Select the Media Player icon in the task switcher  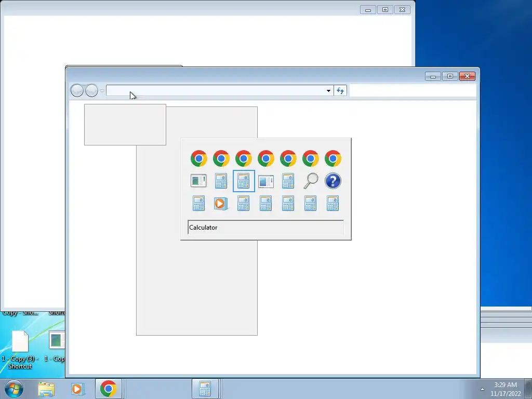click(221, 203)
